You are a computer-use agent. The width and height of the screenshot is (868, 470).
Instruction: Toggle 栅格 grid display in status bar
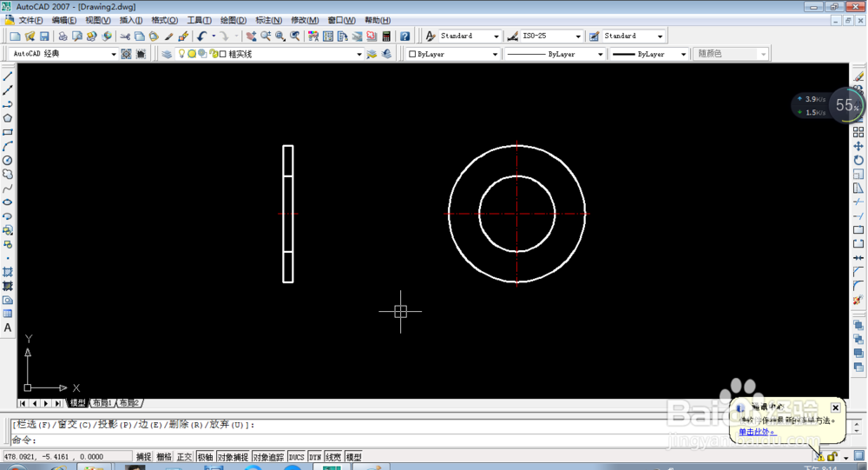tap(164, 457)
